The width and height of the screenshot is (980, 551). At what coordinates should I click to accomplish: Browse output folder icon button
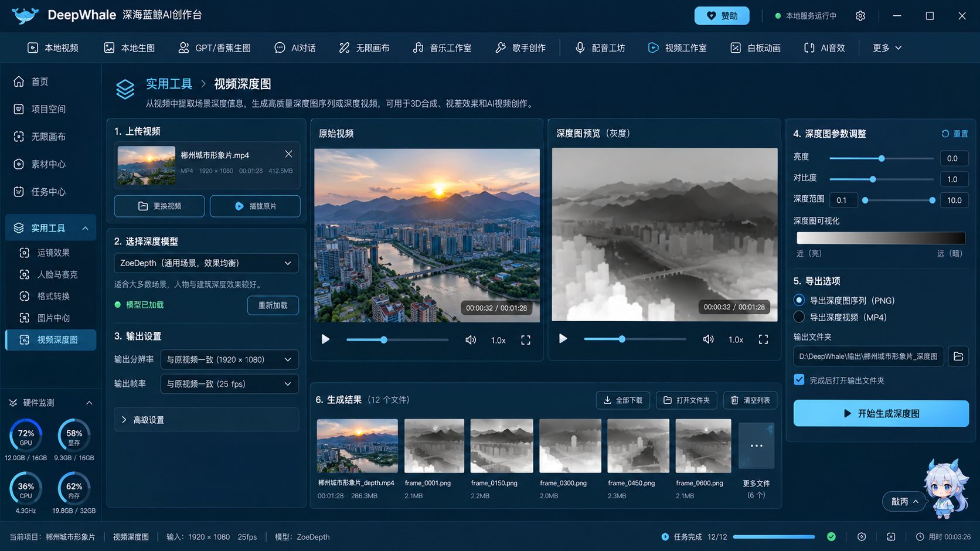[x=958, y=356]
